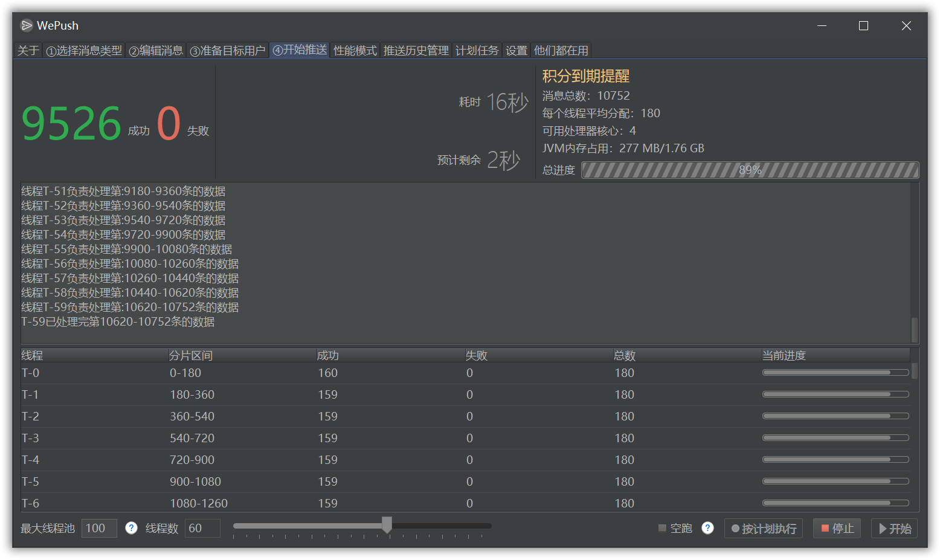This screenshot has width=940, height=560.
Task: Activate 按计划执行 scheduled execution
Action: coord(763,528)
